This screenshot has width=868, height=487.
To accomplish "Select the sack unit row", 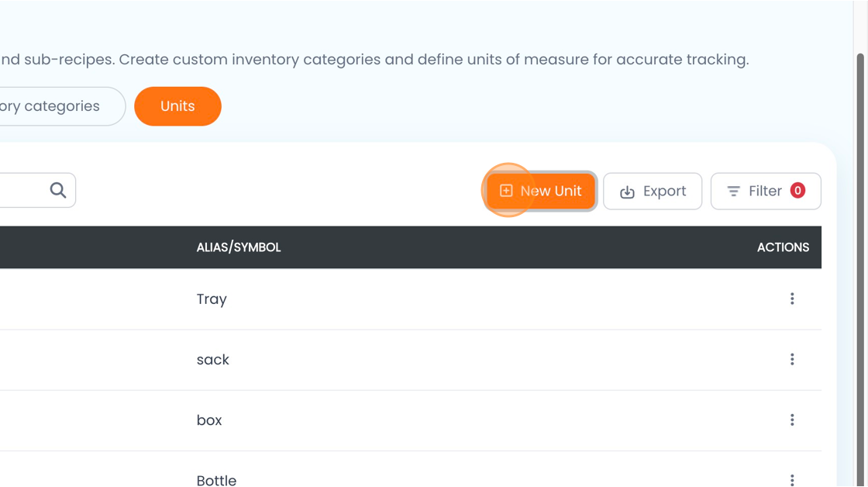I will (411, 360).
